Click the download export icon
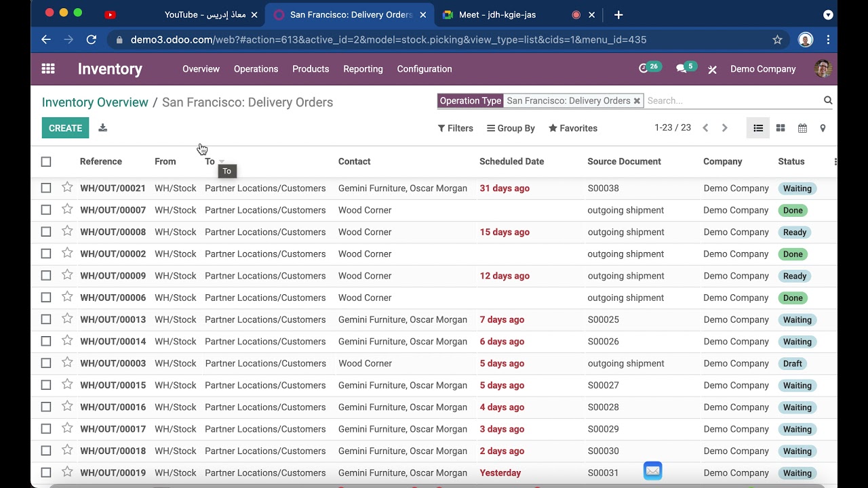The width and height of the screenshot is (868, 488). click(x=103, y=127)
